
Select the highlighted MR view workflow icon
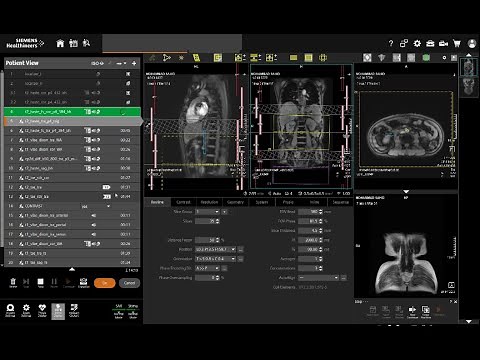58,311
